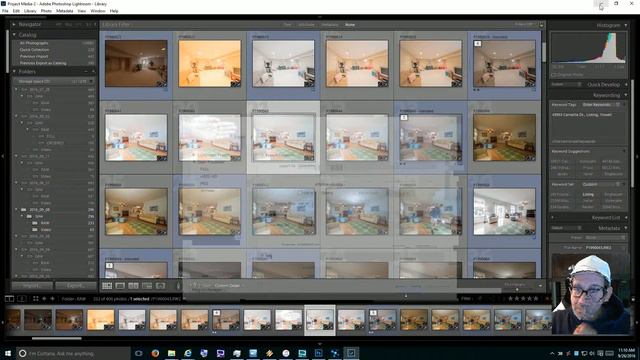
Task: Switch to People view in the toolbar
Action: tap(160, 286)
